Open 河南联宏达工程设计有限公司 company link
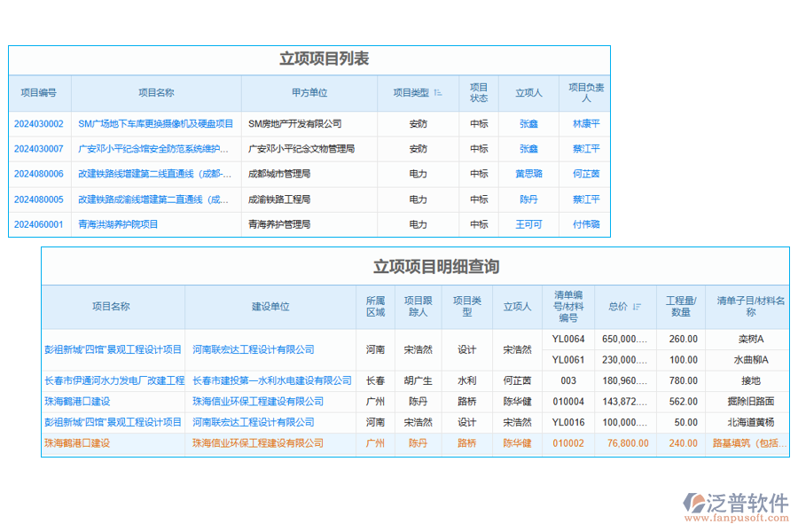The width and height of the screenshot is (798, 532). coord(252,349)
